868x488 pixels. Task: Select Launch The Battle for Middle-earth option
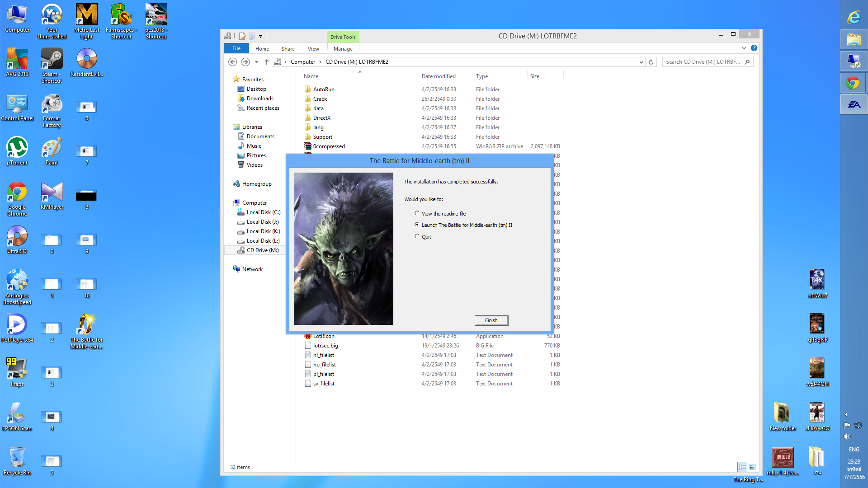[417, 225]
